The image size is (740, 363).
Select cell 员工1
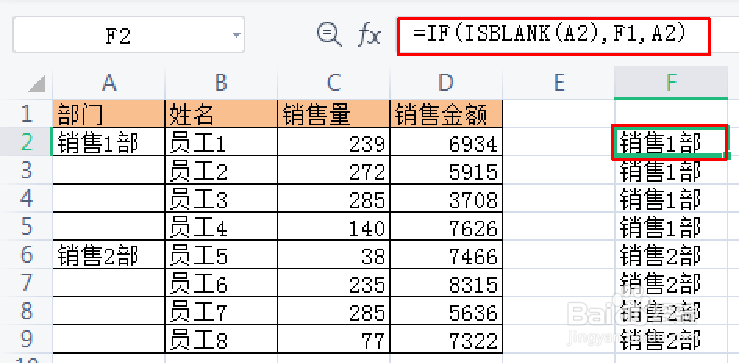click(221, 142)
